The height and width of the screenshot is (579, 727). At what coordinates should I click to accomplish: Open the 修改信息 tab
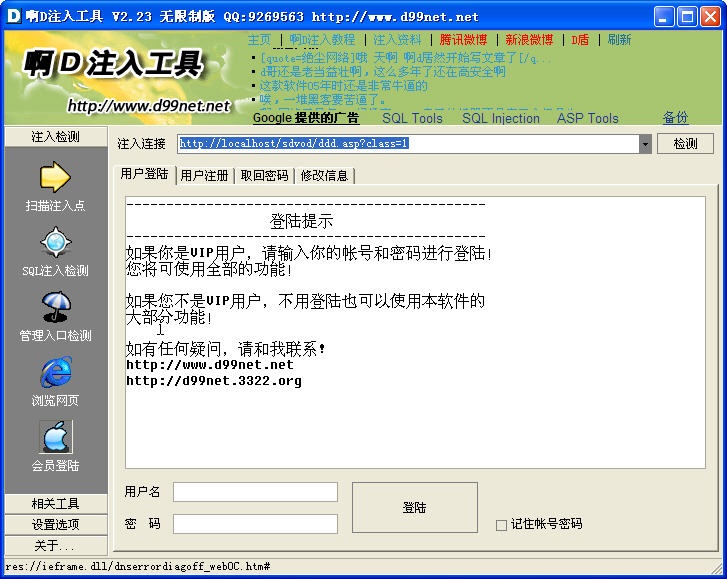[324, 176]
